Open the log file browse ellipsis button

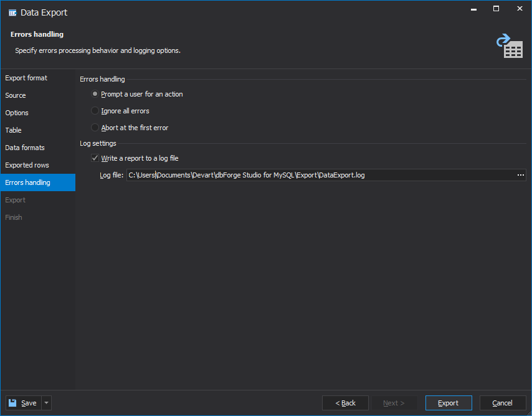point(520,175)
